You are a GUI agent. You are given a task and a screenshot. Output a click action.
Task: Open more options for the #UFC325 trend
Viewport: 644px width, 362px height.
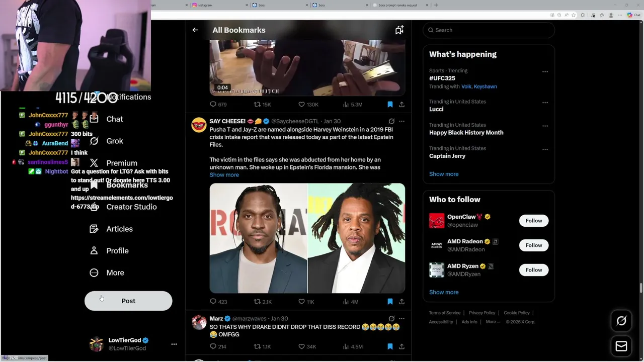pos(545,72)
